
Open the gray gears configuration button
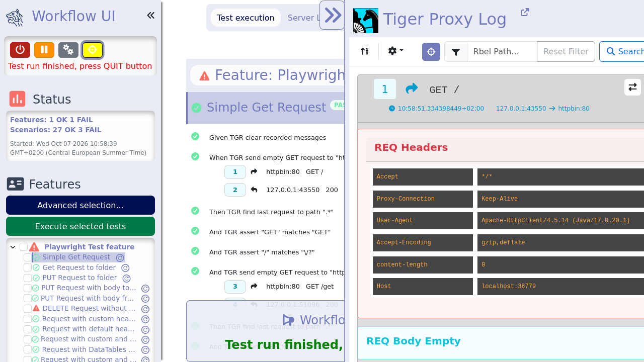pos(68,50)
